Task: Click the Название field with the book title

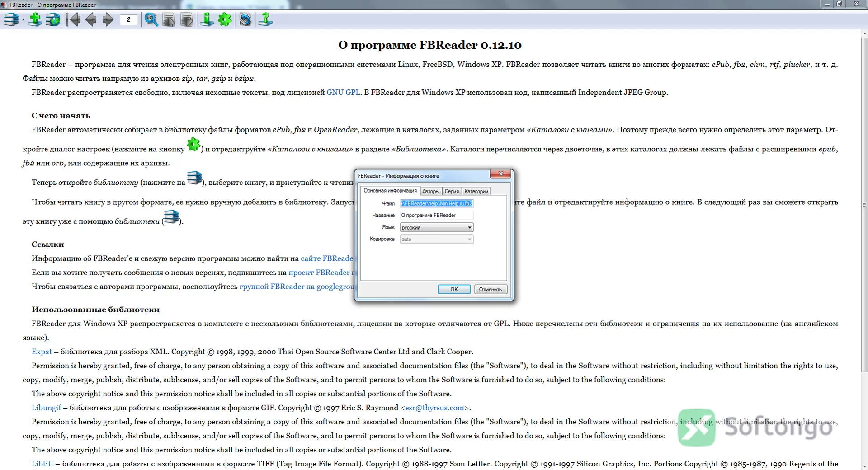Action: (x=437, y=216)
